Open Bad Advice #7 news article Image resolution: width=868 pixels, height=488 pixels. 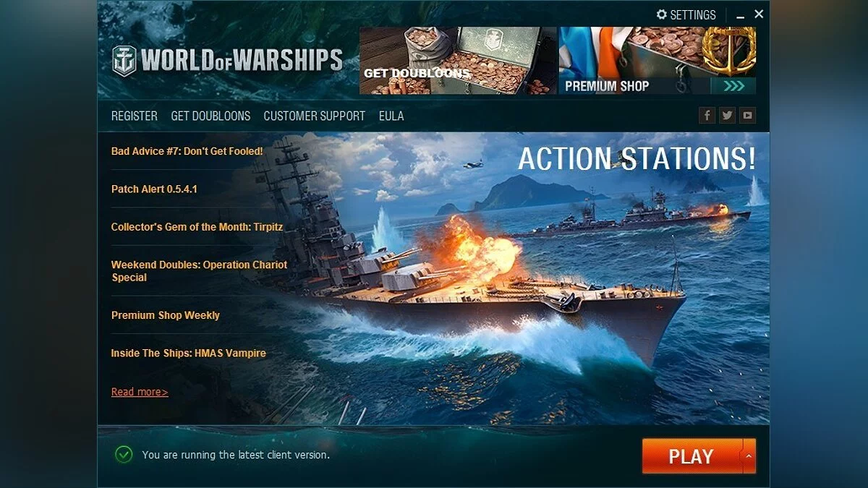click(187, 151)
